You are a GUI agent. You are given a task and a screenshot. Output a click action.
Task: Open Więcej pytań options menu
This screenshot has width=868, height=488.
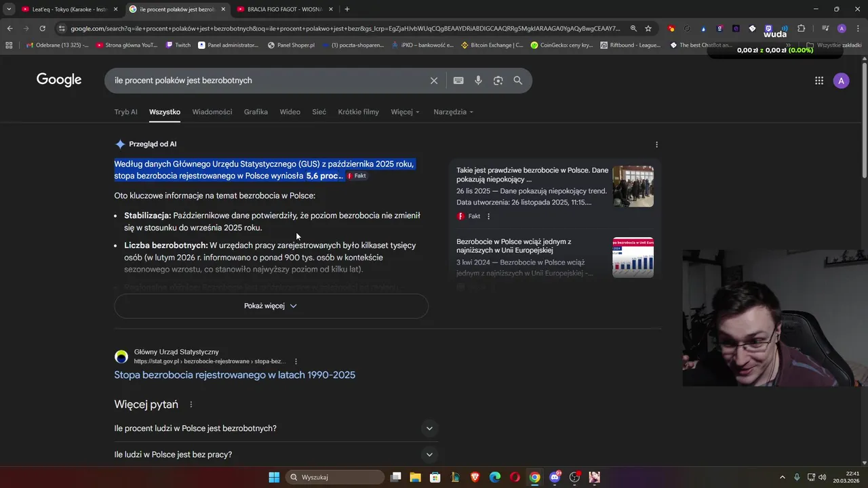click(x=191, y=405)
